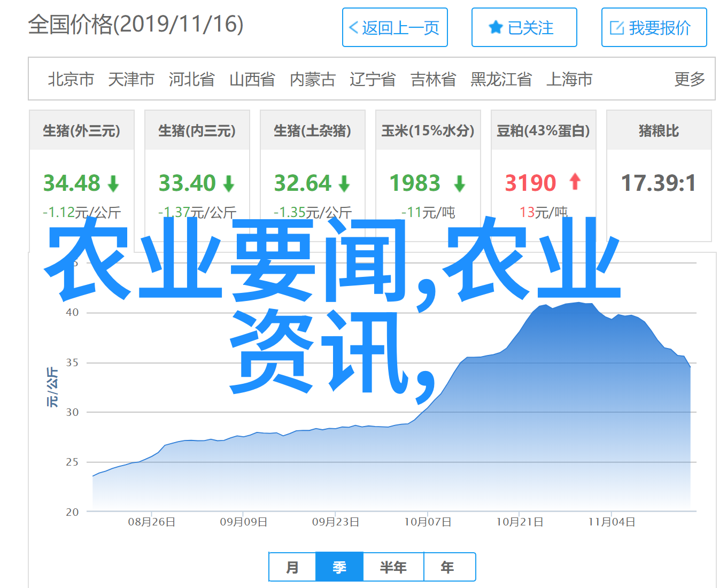Click the 33.40 price value
The height and width of the screenshot is (588, 727).
click(187, 183)
